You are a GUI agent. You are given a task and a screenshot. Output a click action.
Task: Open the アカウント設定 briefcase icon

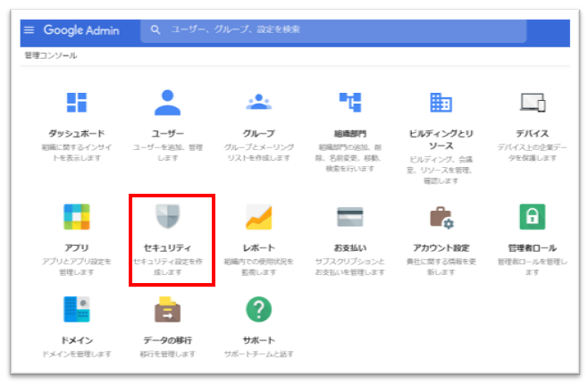click(441, 217)
